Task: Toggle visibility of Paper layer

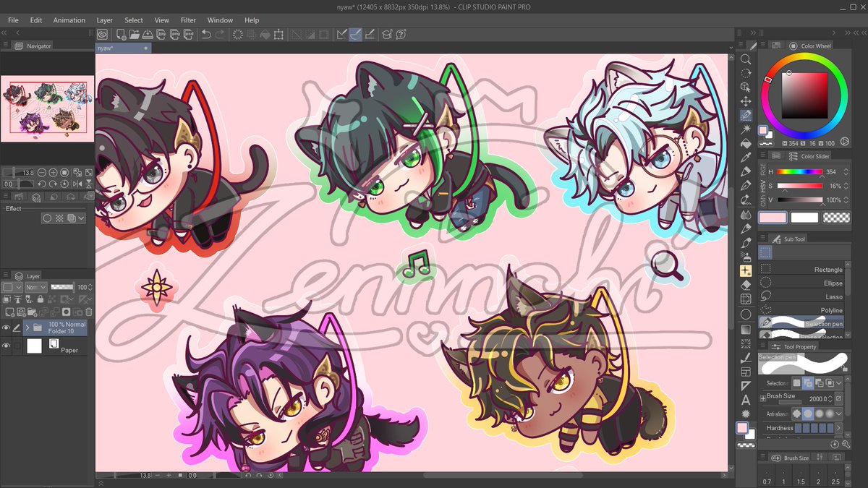Action: (x=7, y=346)
